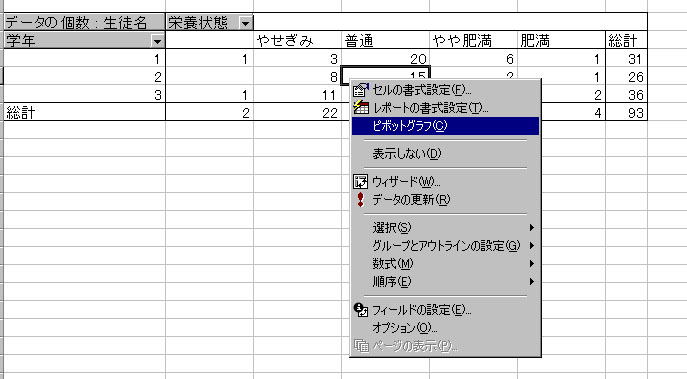
Task: Select highlighted ピボットグラフ(C) menu item
Action: pyautogui.click(x=445, y=126)
